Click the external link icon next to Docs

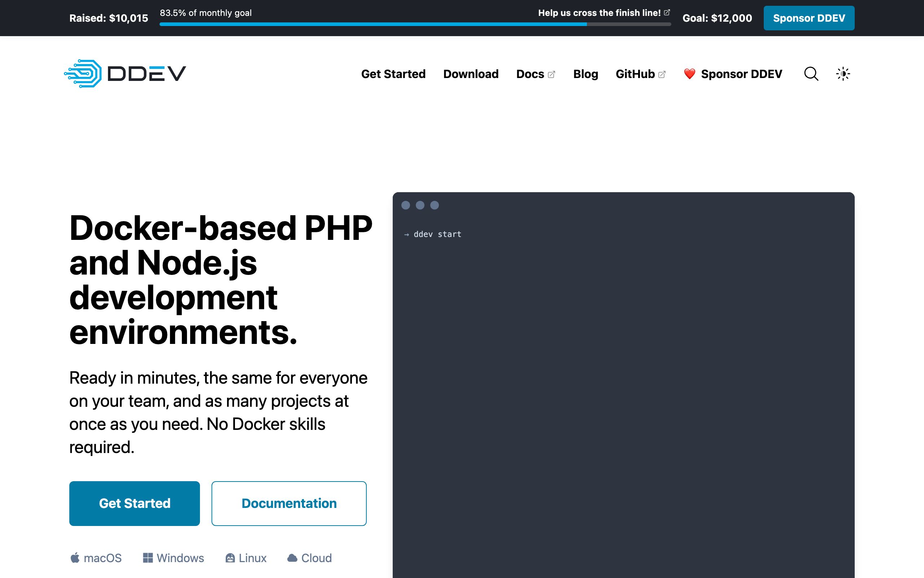552,74
